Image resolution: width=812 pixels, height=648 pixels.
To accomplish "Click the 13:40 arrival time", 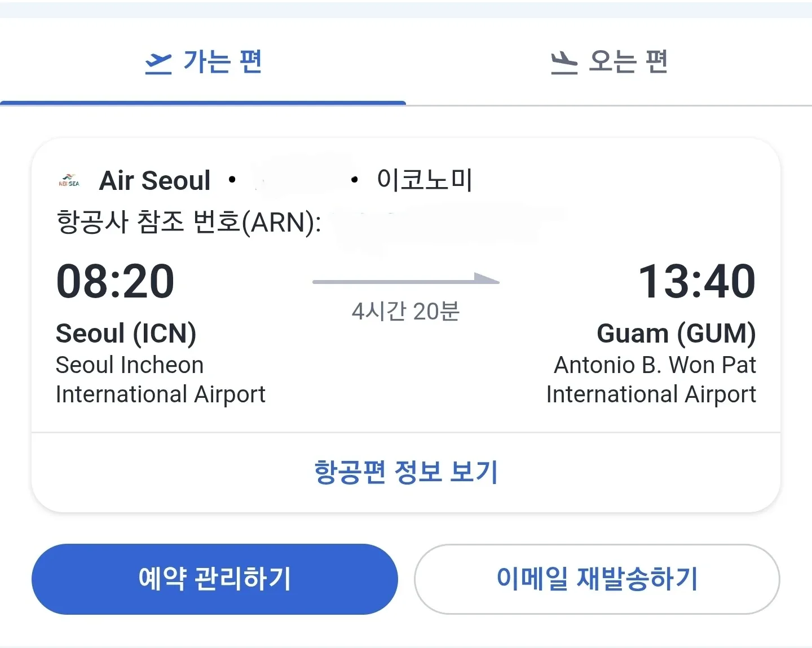I will pos(696,281).
